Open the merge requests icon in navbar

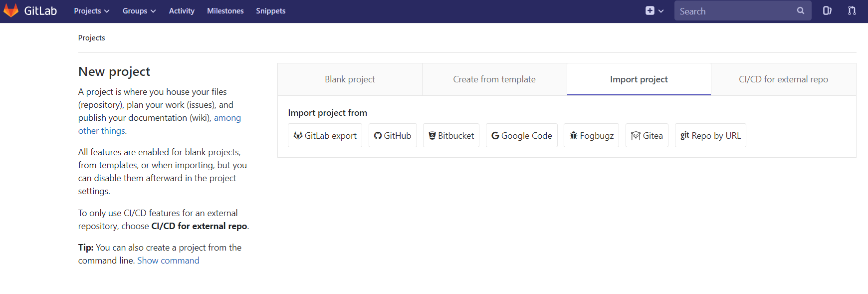coord(852,10)
